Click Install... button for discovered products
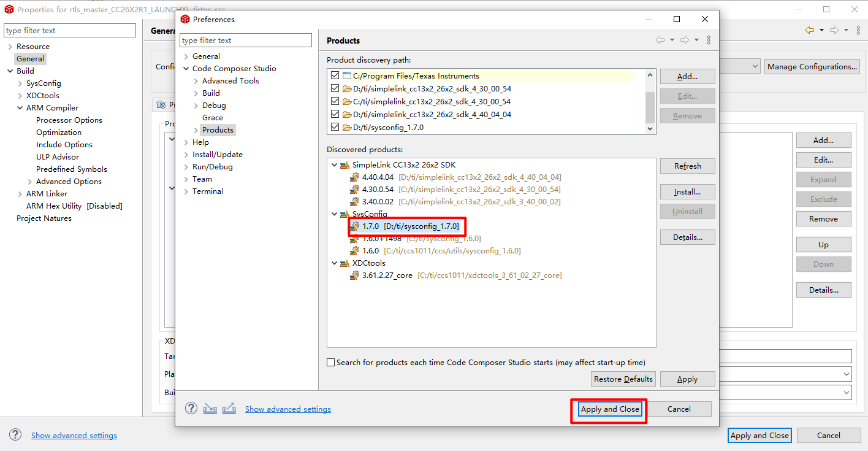868x451 pixels. click(688, 192)
